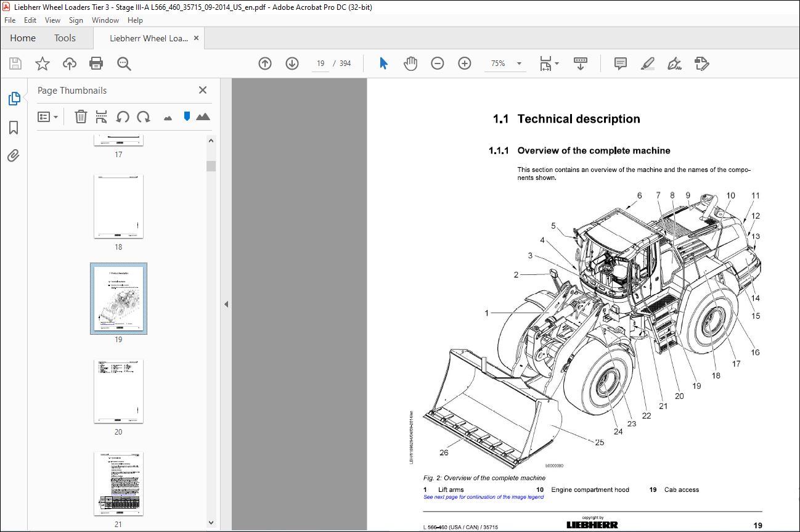Rotate page counterclockwise
This screenshot has height=532, width=800.
(123, 117)
